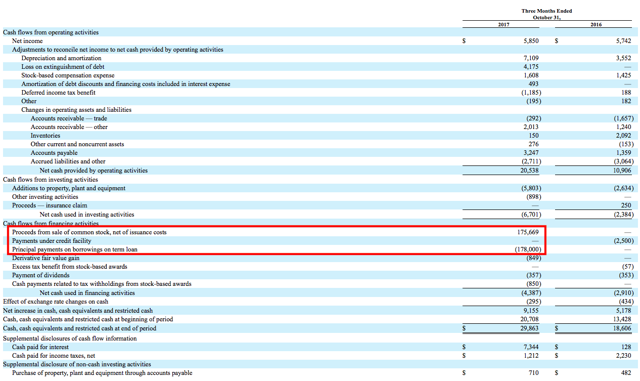Select 'Changes in operating assets and liabilities' label
This screenshot has height=381, width=640.
tap(76, 110)
